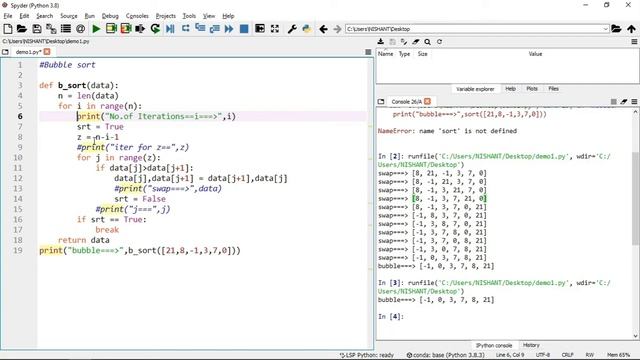Continue debugging execution
The width and height of the screenshot is (640, 360).
tap(229, 29)
